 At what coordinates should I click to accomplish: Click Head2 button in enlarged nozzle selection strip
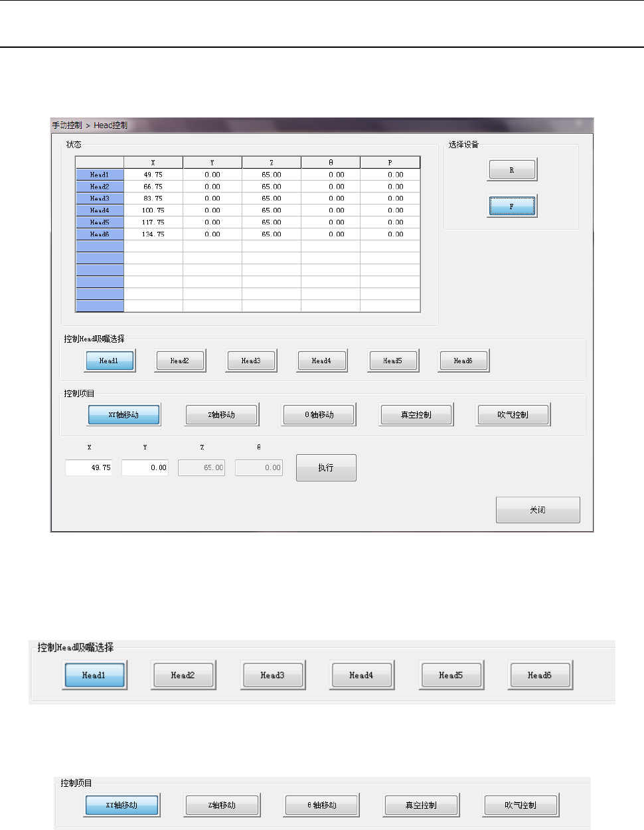pyautogui.click(x=183, y=675)
